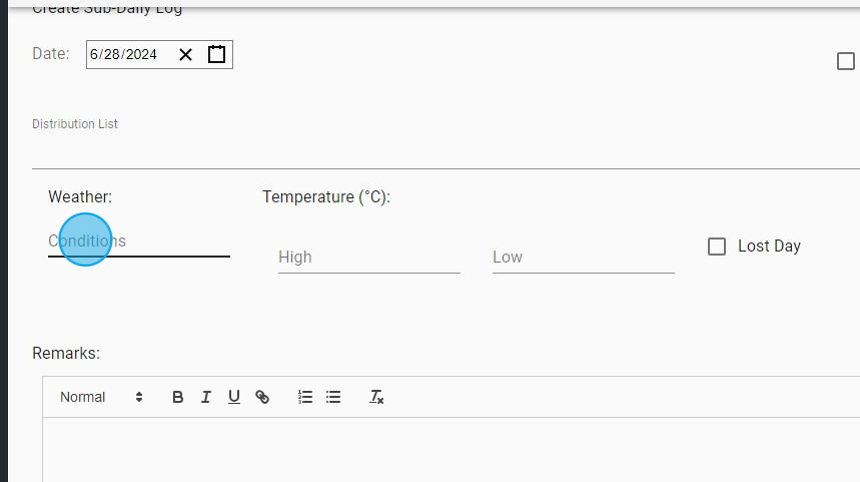This screenshot has width=860, height=482.
Task: Click the Weather Conditions field
Action: (139, 241)
